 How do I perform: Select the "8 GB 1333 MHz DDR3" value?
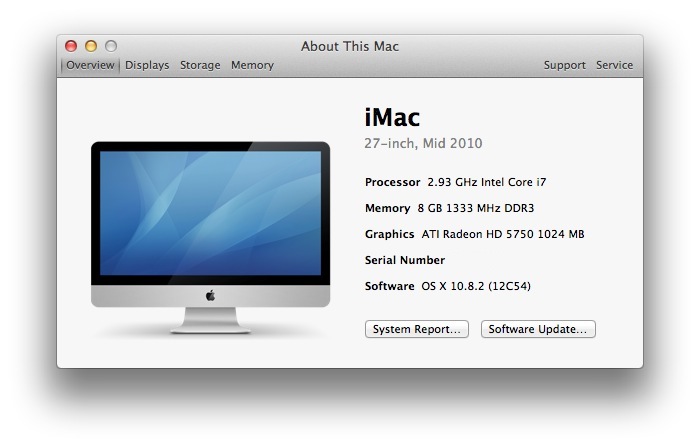click(x=475, y=208)
